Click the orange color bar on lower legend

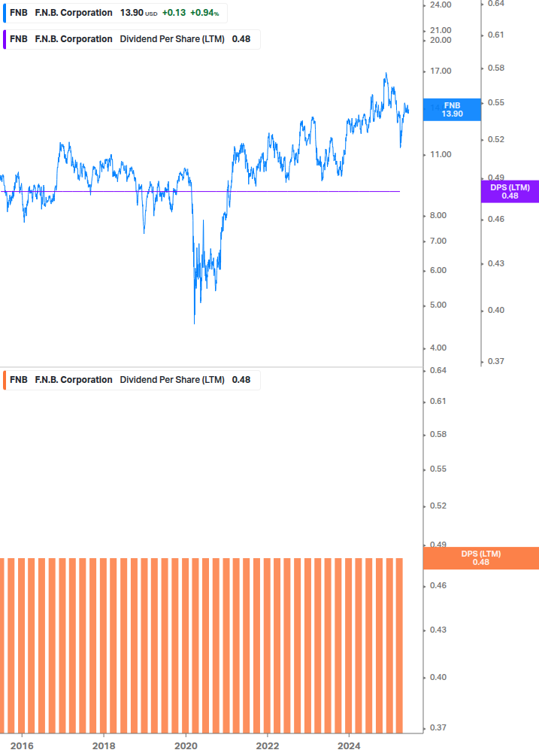coord(5,380)
